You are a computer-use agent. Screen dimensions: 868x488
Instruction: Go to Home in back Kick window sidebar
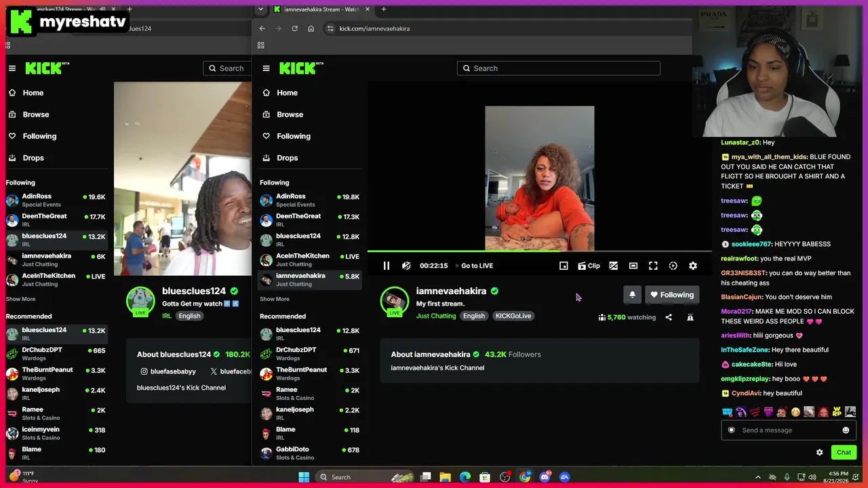click(56, 93)
